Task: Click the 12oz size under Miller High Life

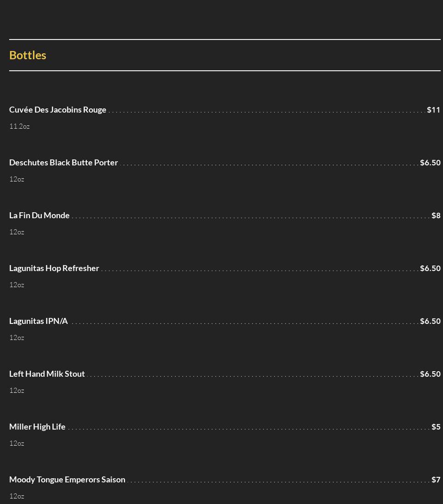Action: [17, 443]
